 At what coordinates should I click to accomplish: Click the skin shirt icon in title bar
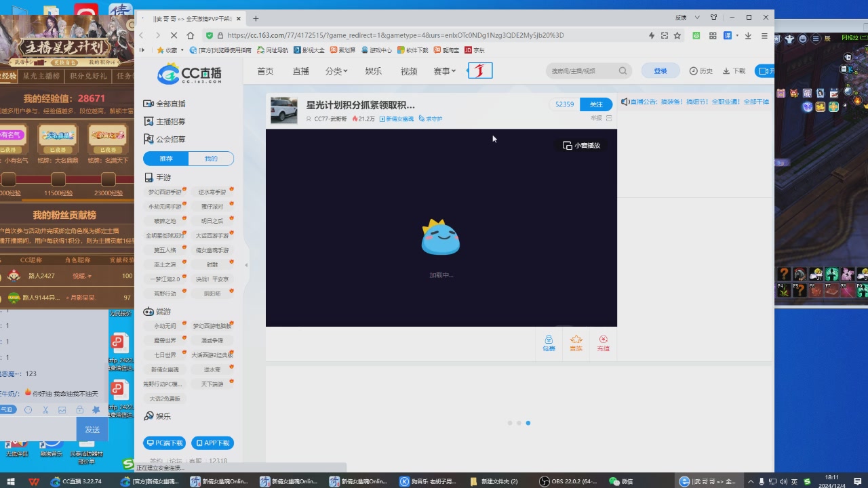point(713,17)
